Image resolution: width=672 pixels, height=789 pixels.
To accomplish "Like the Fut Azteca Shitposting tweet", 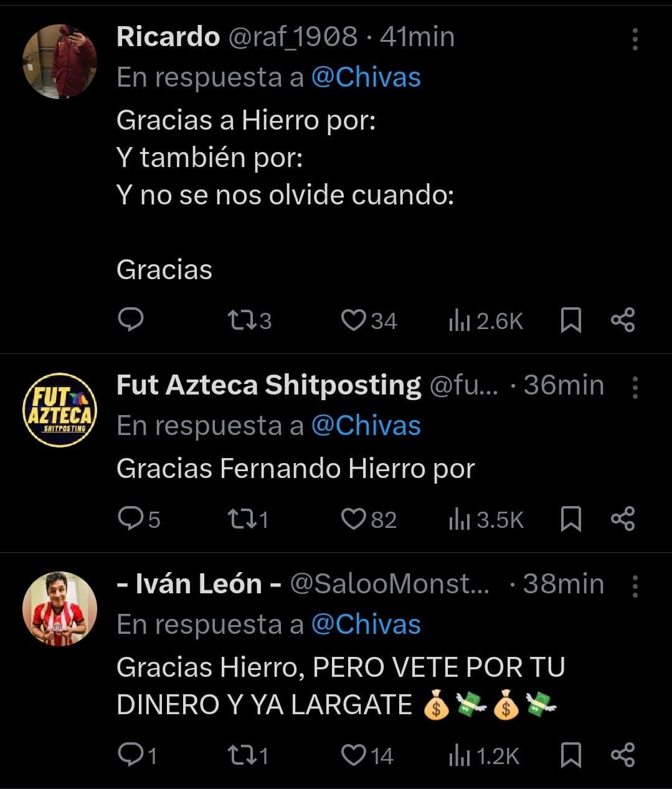I will click(x=353, y=519).
